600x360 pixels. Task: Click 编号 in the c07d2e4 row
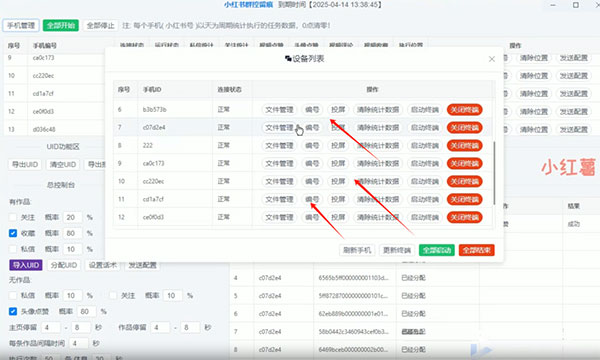(312, 128)
